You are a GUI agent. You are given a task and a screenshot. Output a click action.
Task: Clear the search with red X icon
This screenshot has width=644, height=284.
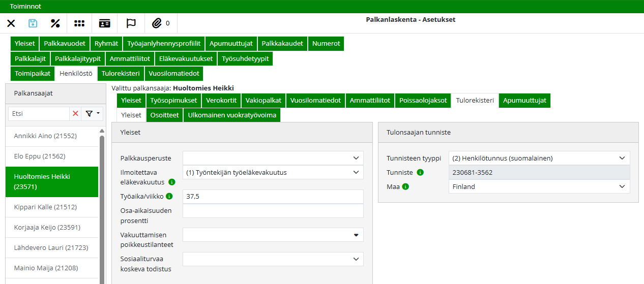point(76,114)
